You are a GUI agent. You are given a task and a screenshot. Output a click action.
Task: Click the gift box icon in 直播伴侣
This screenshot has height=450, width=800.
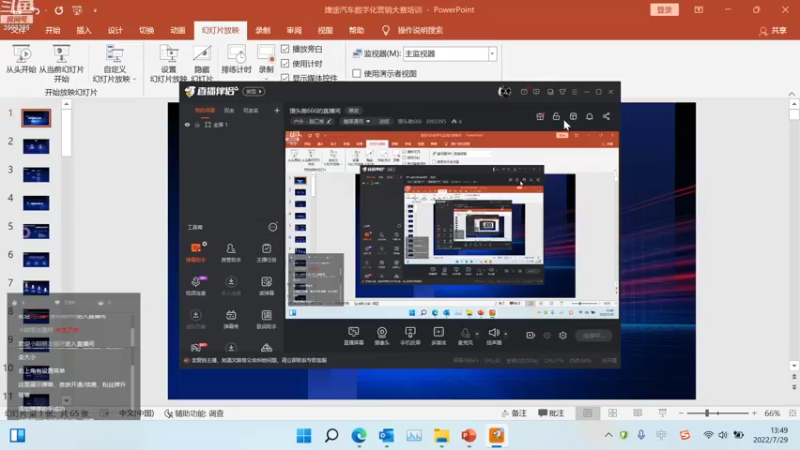(540, 116)
